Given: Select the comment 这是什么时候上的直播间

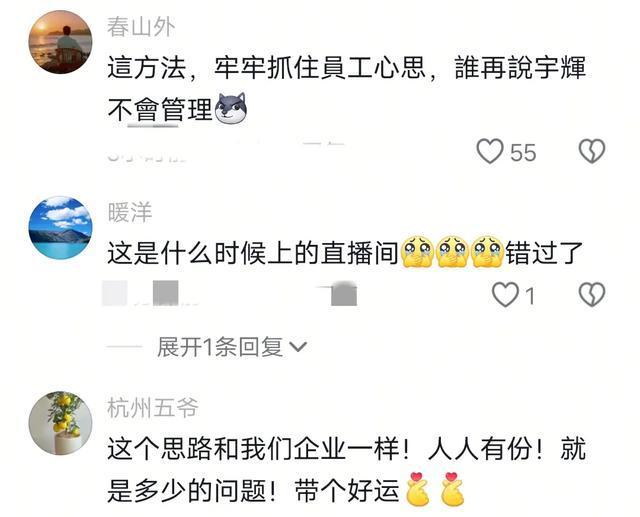Looking at the screenshot, I should pyautogui.click(x=253, y=253).
